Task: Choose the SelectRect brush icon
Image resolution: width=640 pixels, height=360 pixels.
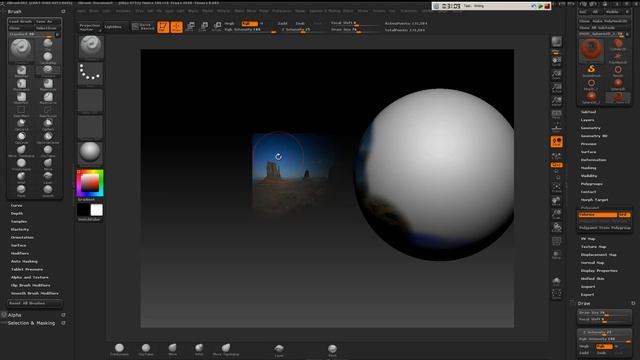Action: 21,111
